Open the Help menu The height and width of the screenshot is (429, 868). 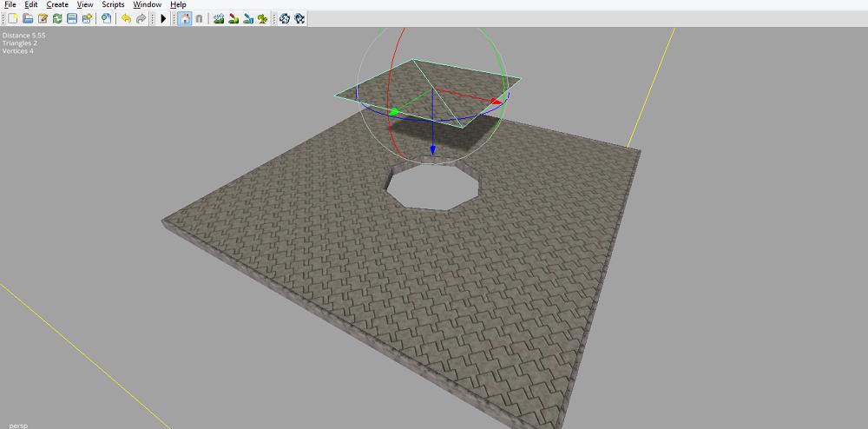click(x=178, y=4)
